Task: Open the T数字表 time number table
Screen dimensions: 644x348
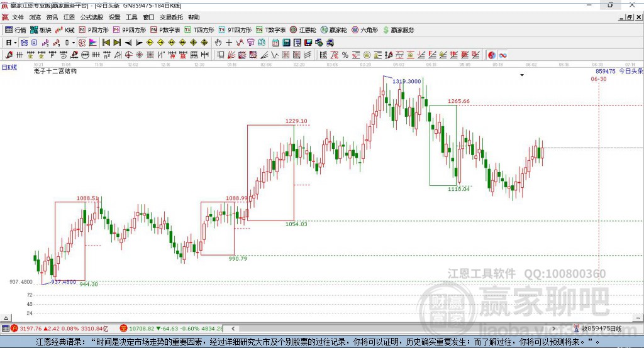Action: click(270, 30)
